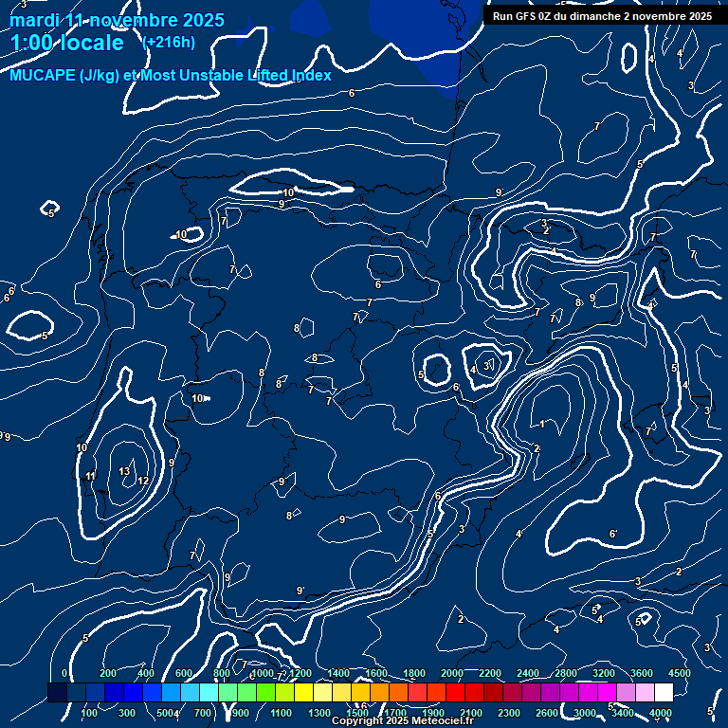Viewport: 728px width, 728px height.
Task: Click the legend value '600'
Action: pos(183,673)
